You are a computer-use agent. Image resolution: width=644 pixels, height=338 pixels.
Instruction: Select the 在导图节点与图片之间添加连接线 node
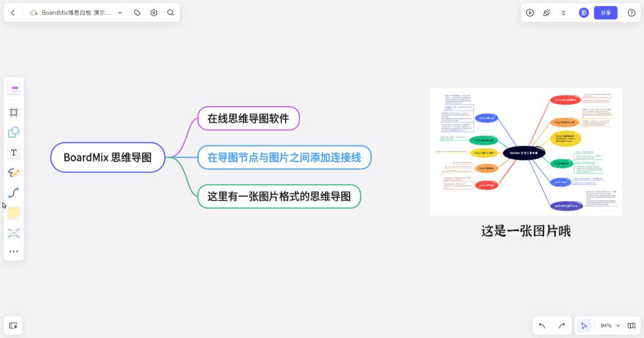point(284,157)
